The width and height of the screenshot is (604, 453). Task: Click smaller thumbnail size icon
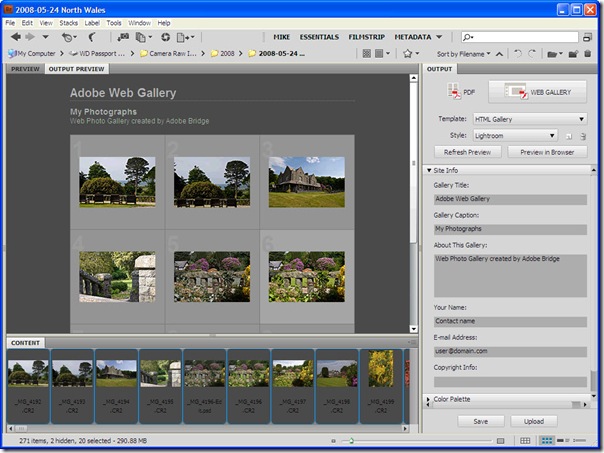click(x=333, y=441)
